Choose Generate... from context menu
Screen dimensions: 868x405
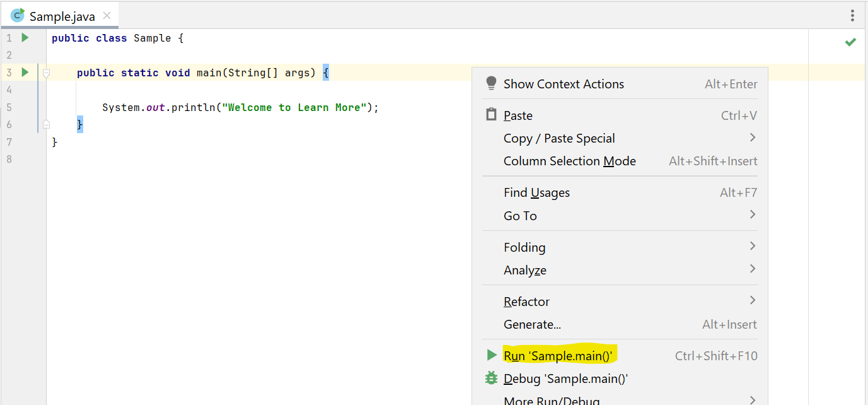coord(620,324)
